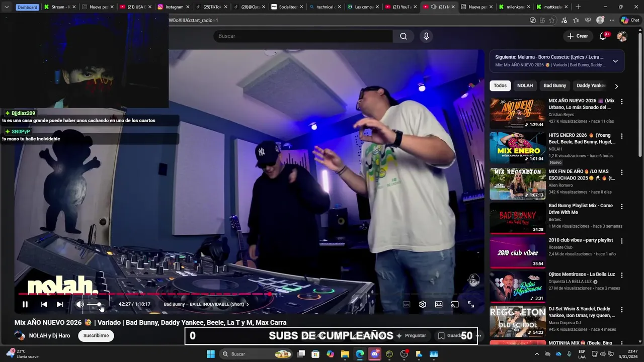644x362 pixels.
Task: Open the DJ Set Wisin & Yandel video title
Action: (x=582, y=312)
